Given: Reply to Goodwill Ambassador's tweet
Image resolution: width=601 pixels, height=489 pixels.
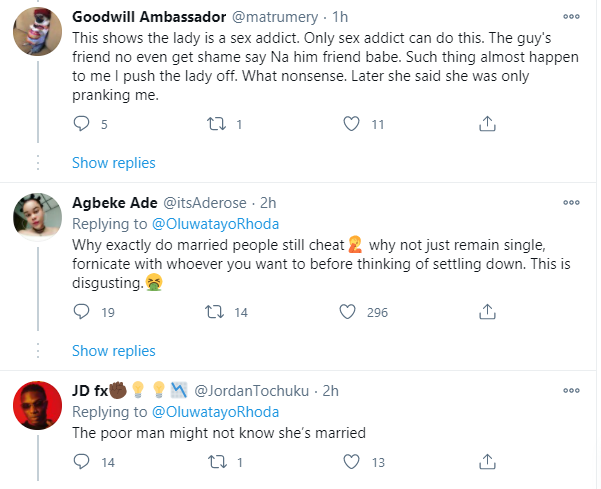Looking at the screenshot, I should 84,124.
